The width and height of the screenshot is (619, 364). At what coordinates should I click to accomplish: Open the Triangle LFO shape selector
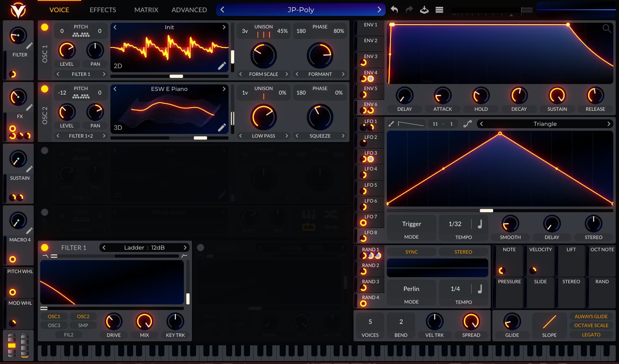point(545,124)
